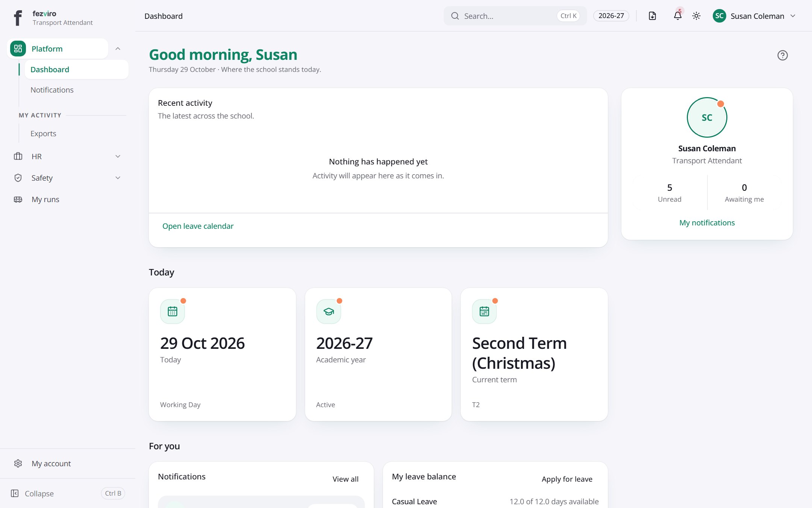Click the graduation cap icon on academic year card
This screenshot has width=812, height=508.
(329, 311)
